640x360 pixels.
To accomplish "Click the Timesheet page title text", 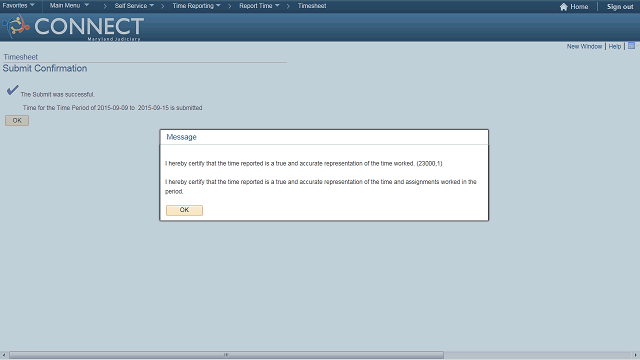I will [20, 57].
